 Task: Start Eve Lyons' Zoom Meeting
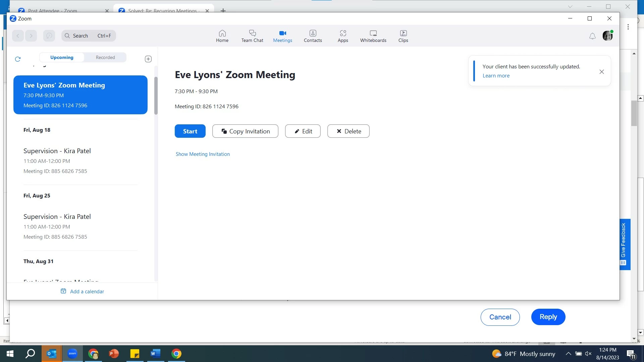190,131
